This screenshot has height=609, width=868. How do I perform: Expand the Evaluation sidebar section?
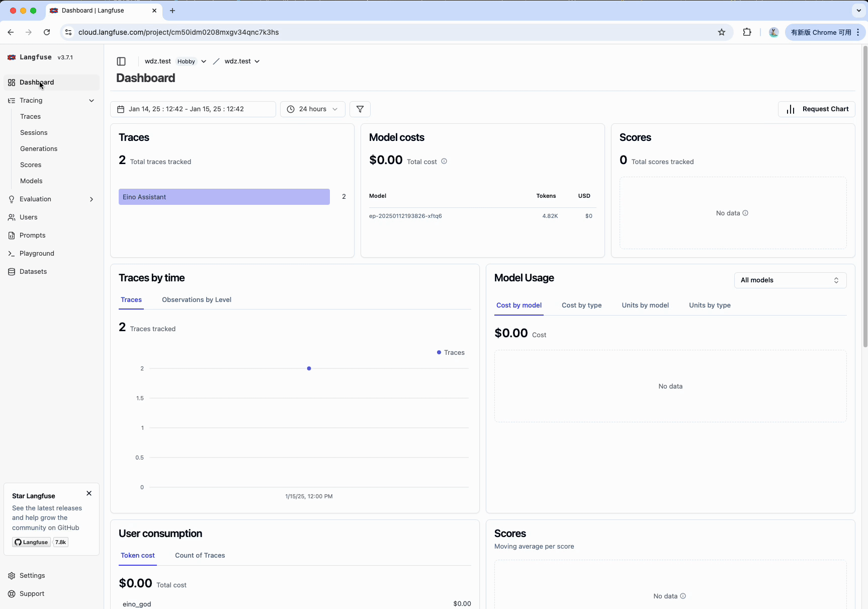point(92,199)
